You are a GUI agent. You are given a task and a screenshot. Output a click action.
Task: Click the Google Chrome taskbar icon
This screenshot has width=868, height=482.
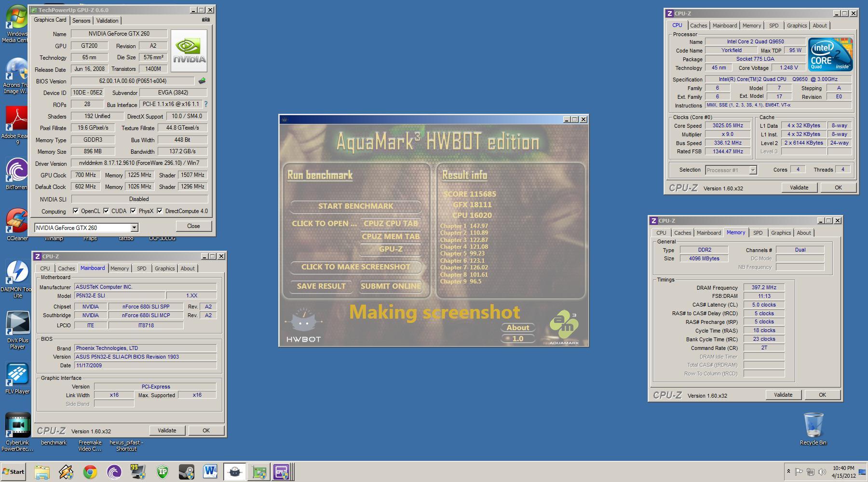pyautogui.click(x=90, y=472)
